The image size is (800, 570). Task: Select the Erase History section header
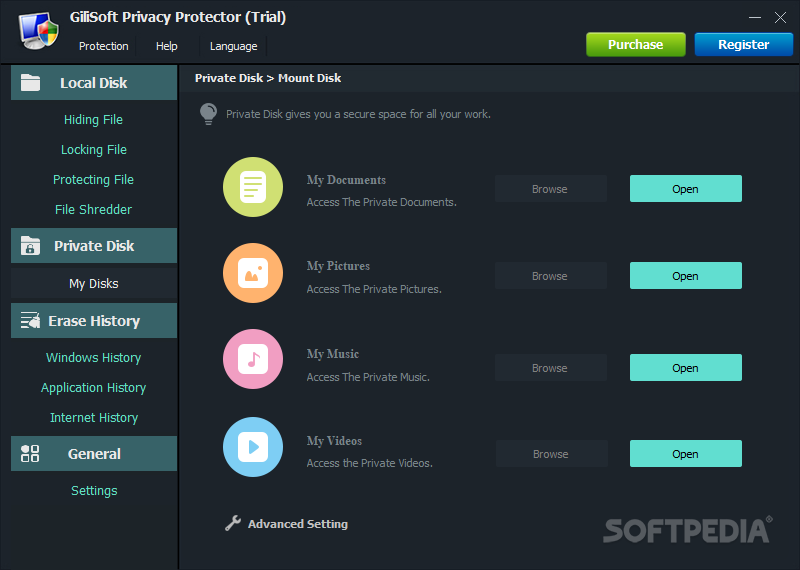point(94,320)
